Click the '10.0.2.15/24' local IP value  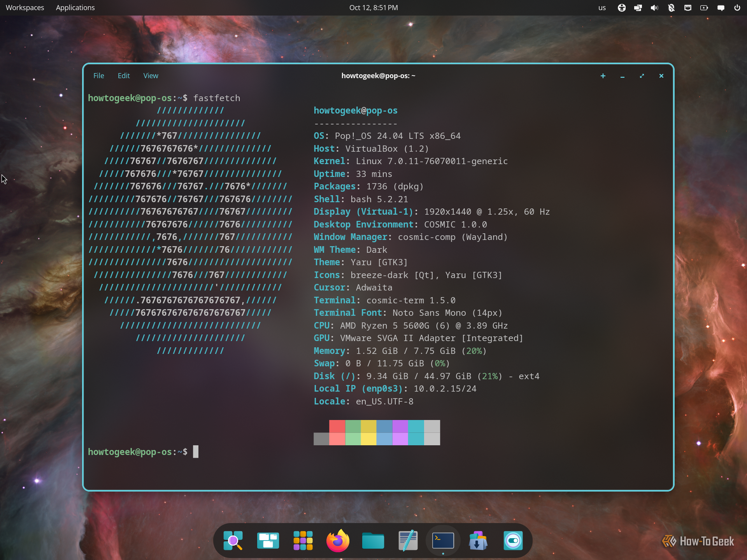tap(445, 388)
